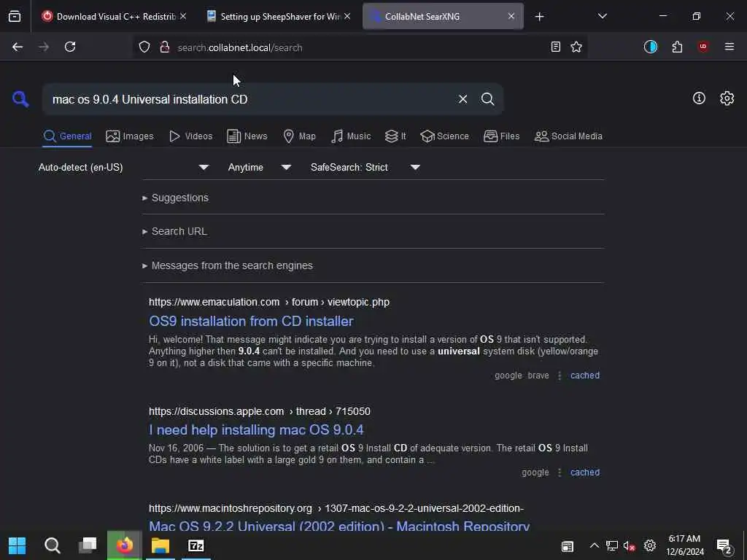Close the CollabNet SearXNG tab

[x=511, y=16]
